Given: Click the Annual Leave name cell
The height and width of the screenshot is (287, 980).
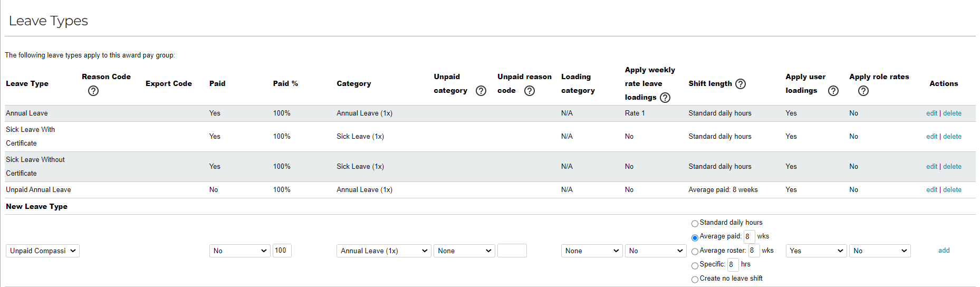Looking at the screenshot, I should (x=27, y=113).
